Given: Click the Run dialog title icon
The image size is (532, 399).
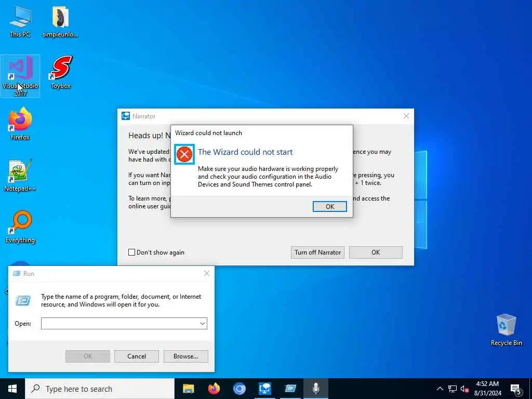Looking at the screenshot, I should (x=17, y=273).
